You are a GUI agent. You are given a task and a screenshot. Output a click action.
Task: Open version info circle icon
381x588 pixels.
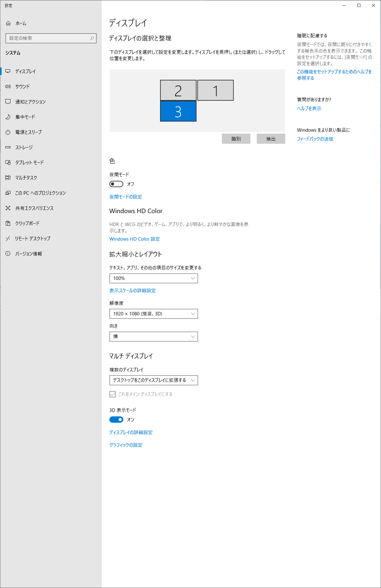tap(8, 254)
